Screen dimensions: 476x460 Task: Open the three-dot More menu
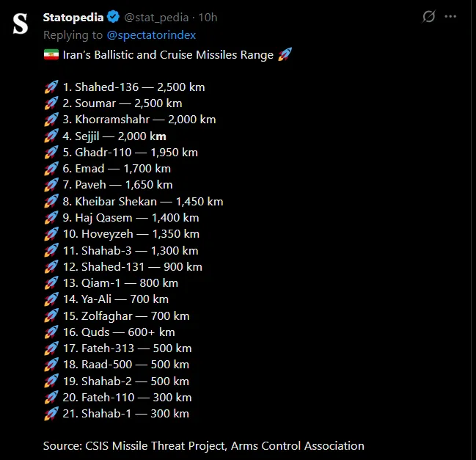[x=450, y=17]
